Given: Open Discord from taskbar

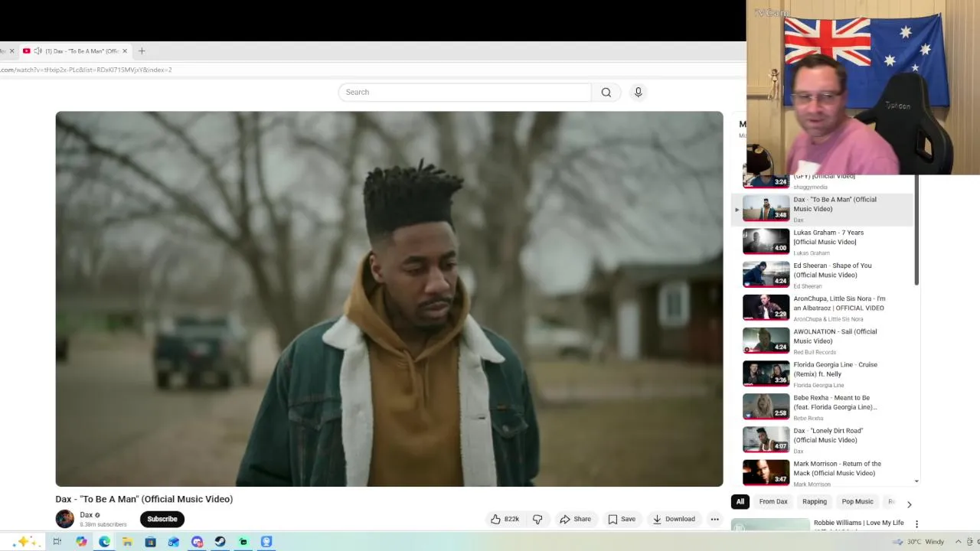Looking at the screenshot, I should click(197, 542).
